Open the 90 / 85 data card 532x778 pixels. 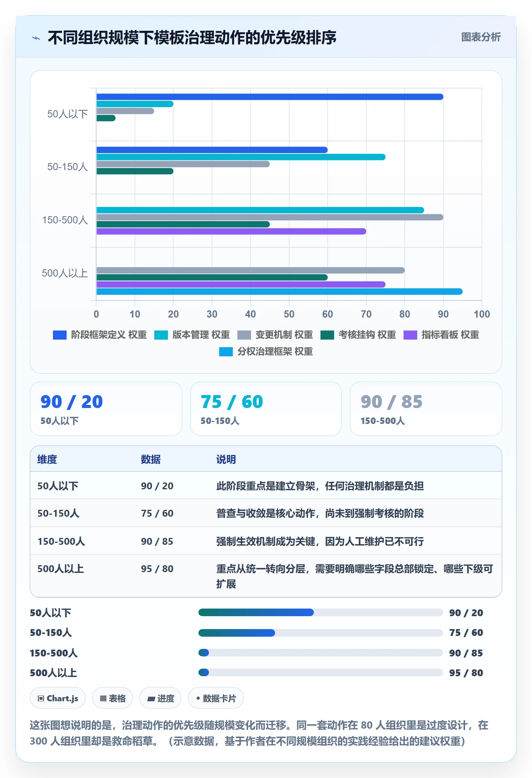click(426, 409)
